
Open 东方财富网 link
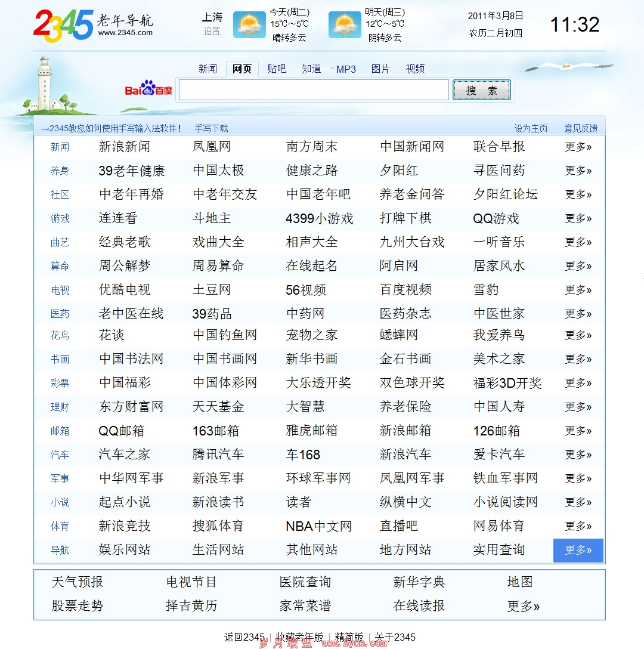tap(131, 407)
